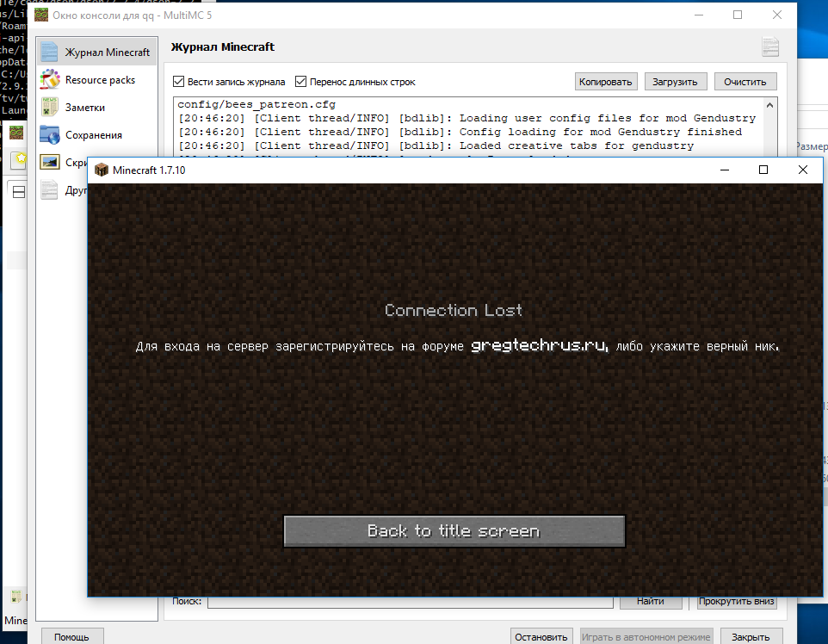The height and width of the screenshot is (644, 828).
Task: Open the Resource packs sidebar icon
Action: click(50, 80)
